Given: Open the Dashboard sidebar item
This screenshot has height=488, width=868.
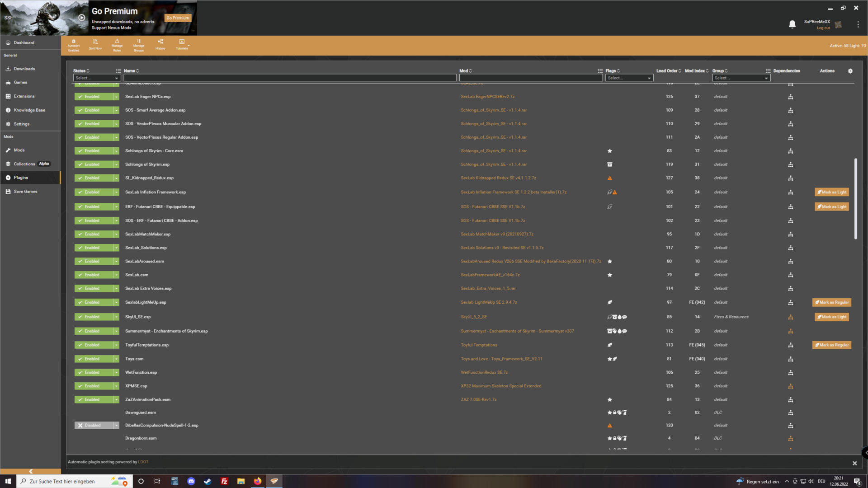Looking at the screenshot, I should [30, 43].
